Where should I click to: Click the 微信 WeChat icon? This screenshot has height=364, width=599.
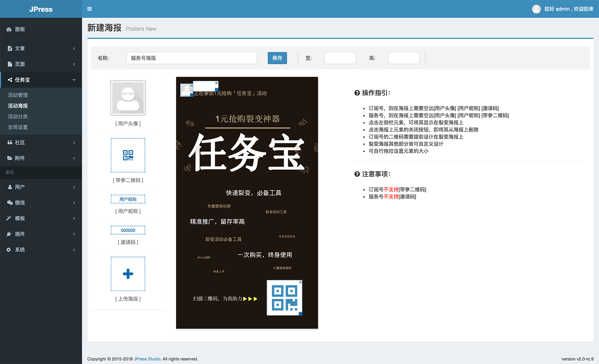pyautogui.click(x=10, y=202)
